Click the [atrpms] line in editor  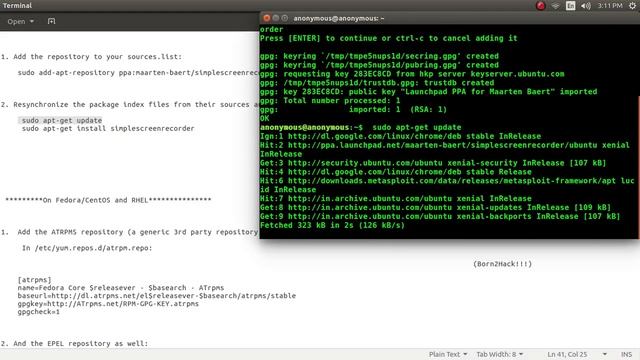tap(34, 280)
